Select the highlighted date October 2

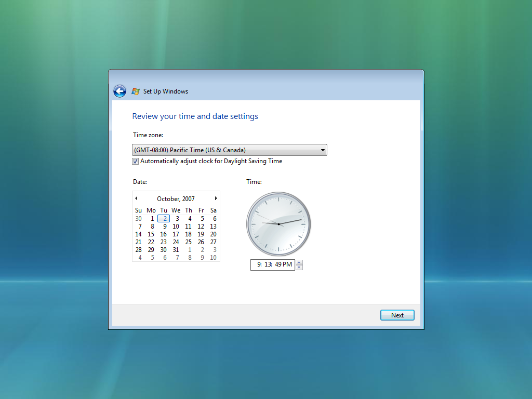click(164, 219)
